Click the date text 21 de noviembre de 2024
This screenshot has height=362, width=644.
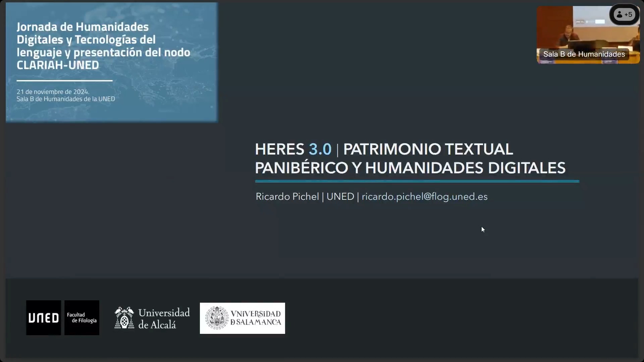tap(53, 92)
